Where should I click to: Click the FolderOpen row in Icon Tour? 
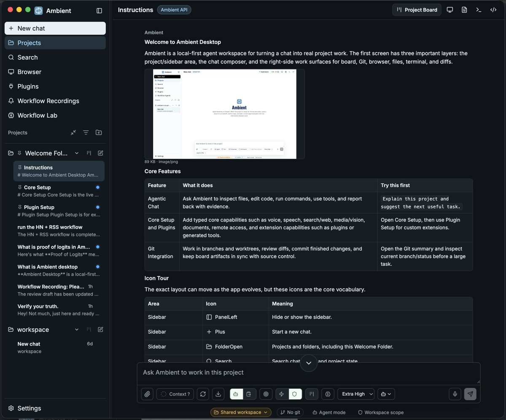point(308,347)
